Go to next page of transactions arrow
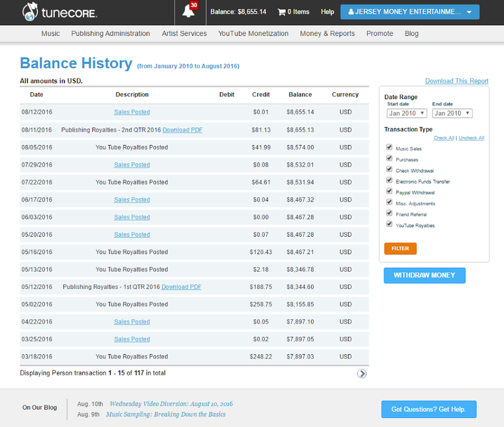This screenshot has height=427, width=504. 362,374
